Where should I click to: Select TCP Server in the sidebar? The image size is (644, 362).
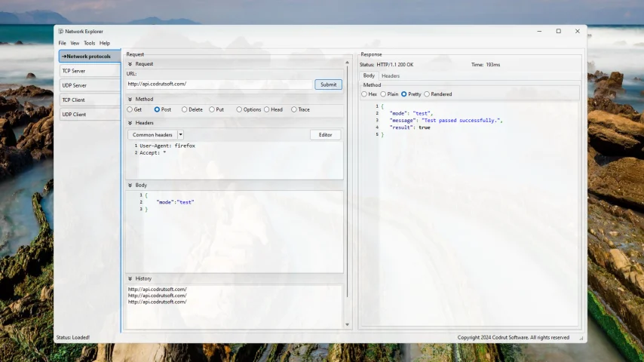89,71
